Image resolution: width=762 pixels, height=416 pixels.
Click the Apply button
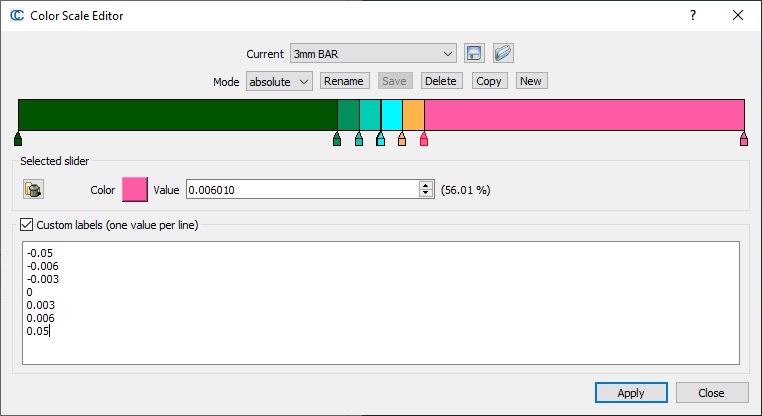click(630, 392)
